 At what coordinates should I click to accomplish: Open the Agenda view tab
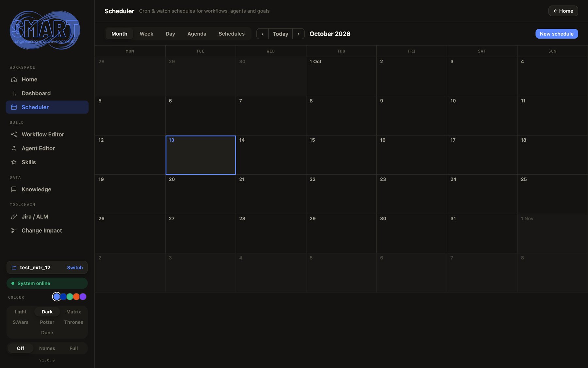click(197, 34)
